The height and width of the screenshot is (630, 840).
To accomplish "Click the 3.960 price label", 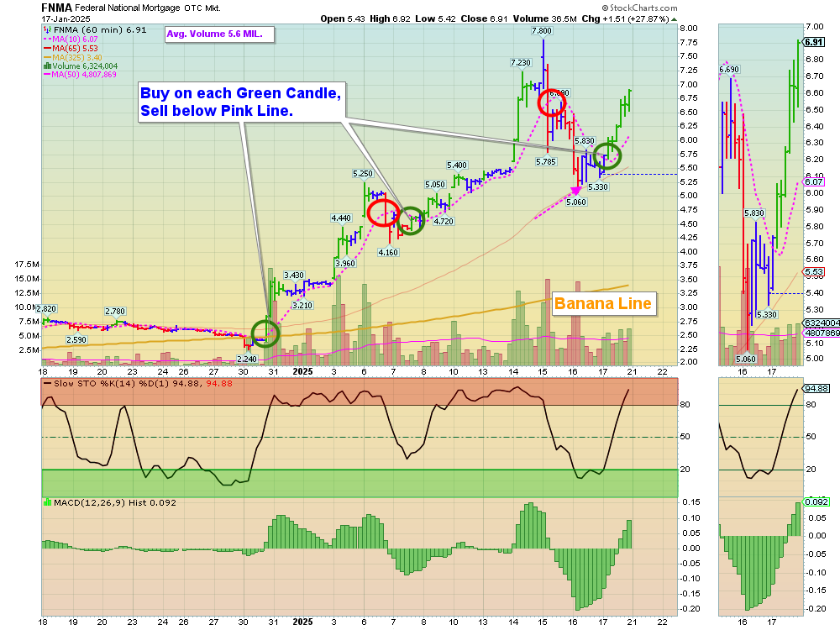I will coord(345,264).
